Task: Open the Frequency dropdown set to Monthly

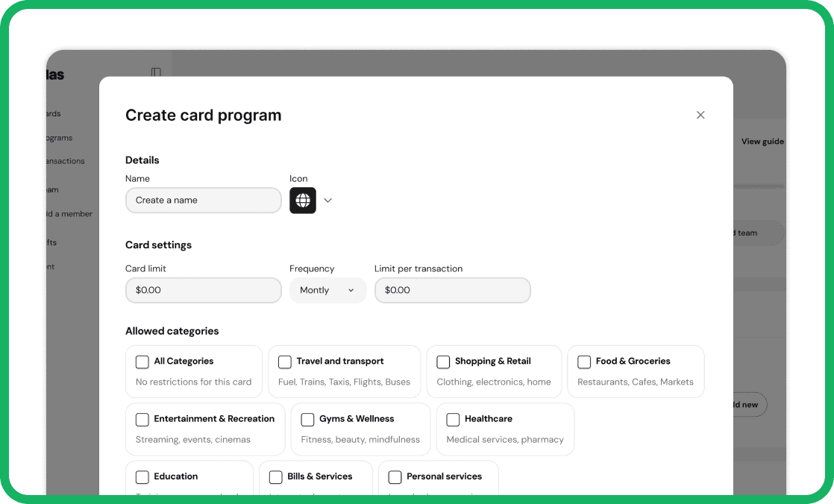Action: pos(327,290)
